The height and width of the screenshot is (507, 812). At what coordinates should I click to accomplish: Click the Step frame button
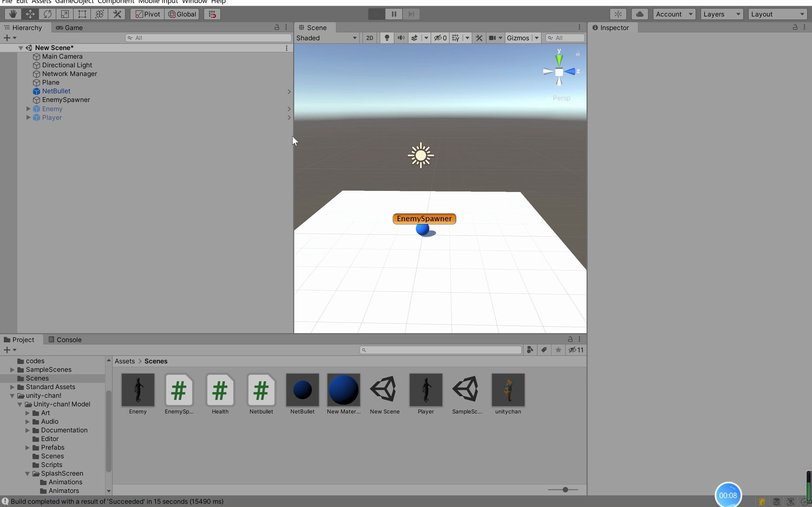coord(411,14)
